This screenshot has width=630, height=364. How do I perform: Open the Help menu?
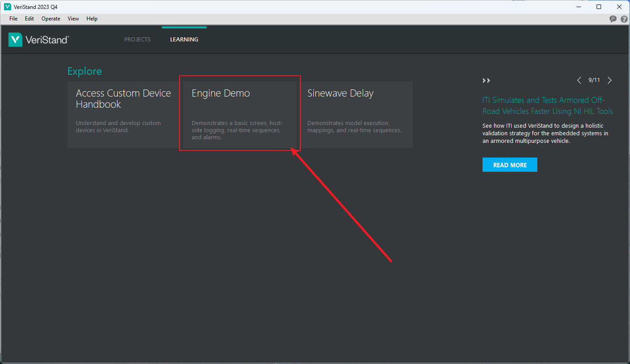[x=92, y=19]
